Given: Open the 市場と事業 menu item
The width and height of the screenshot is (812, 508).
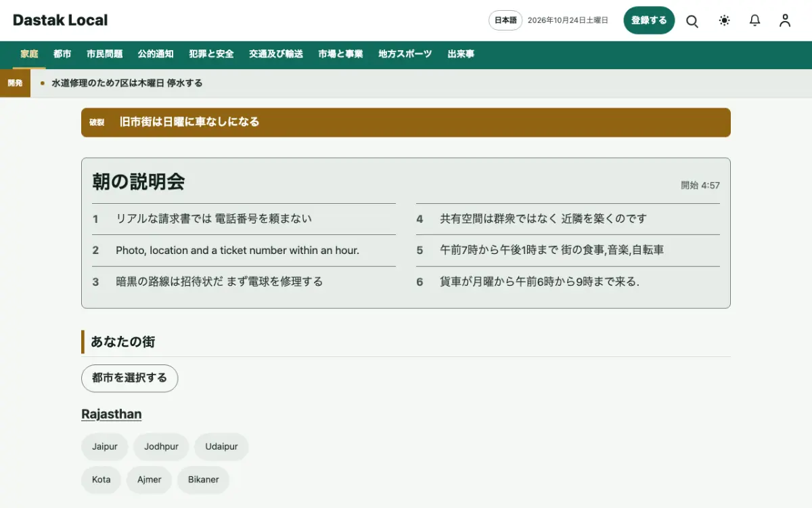Looking at the screenshot, I should [x=340, y=54].
